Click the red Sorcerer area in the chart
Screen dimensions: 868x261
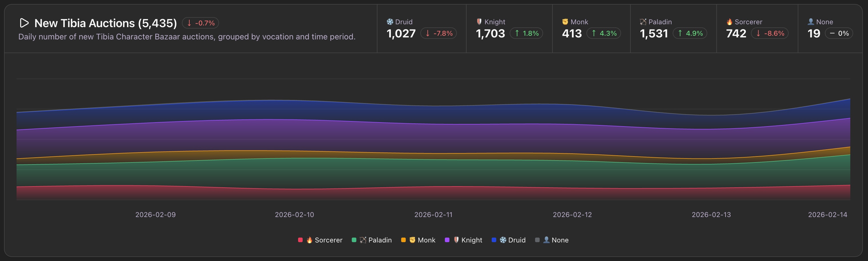[433, 194]
